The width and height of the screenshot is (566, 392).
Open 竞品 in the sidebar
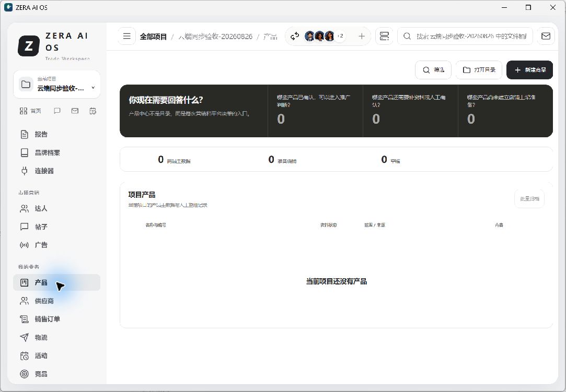pyautogui.click(x=56, y=374)
